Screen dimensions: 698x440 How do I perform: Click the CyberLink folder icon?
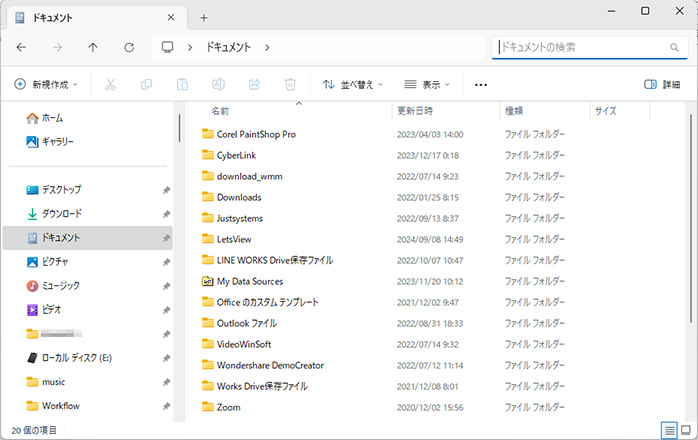[x=207, y=155]
